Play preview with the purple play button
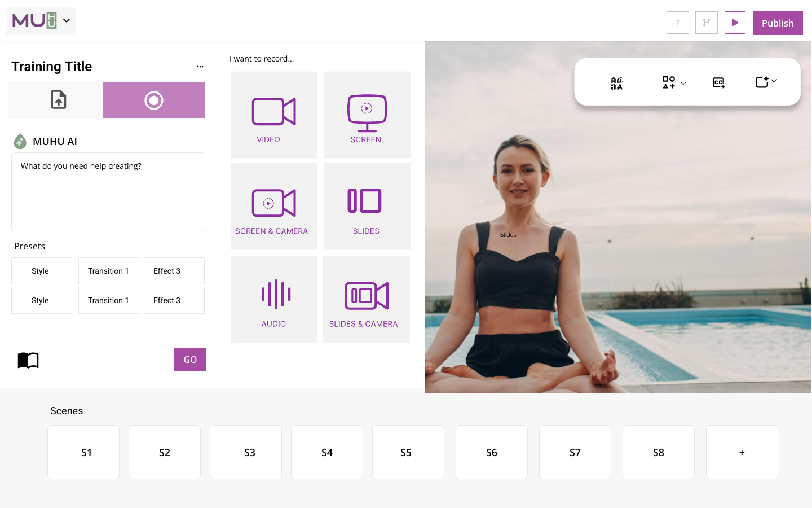Image resolution: width=812 pixels, height=508 pixels. pyautogui.click(x=735, y=23)
